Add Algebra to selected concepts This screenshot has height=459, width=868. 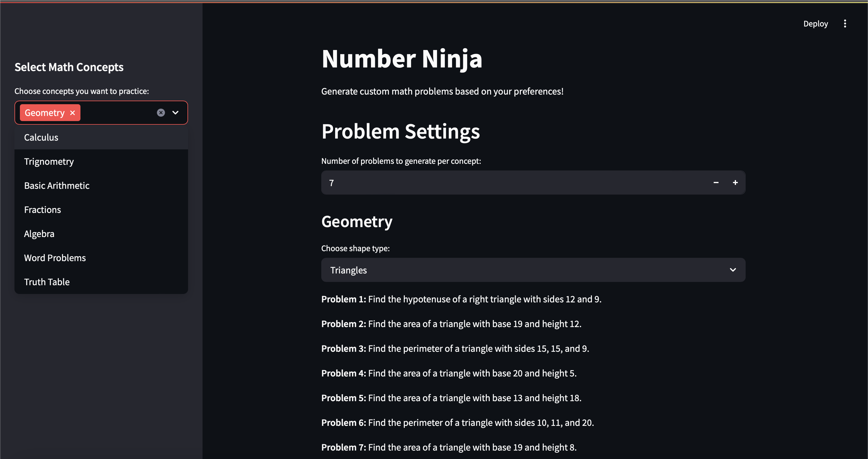click(39, 234)
